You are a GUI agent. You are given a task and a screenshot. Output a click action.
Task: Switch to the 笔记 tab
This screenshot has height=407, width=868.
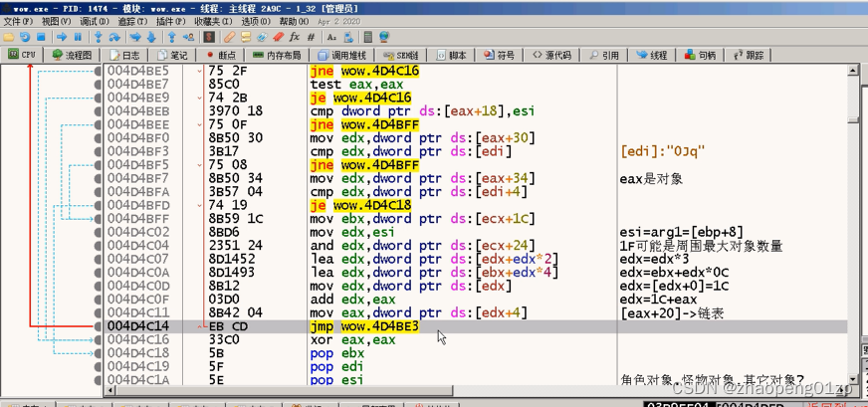[x=173, y=55]
